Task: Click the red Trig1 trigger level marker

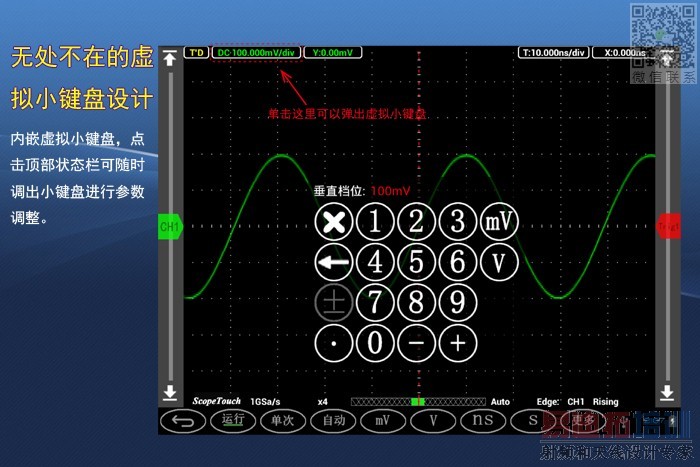Action: [x=668, y=227]
